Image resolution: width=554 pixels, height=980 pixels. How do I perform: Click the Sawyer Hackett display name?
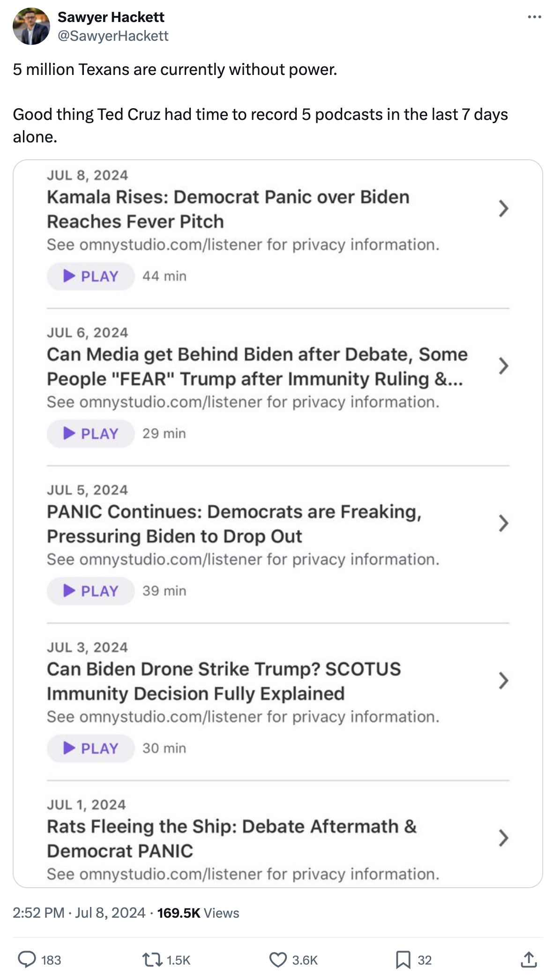tap(111, 17)
